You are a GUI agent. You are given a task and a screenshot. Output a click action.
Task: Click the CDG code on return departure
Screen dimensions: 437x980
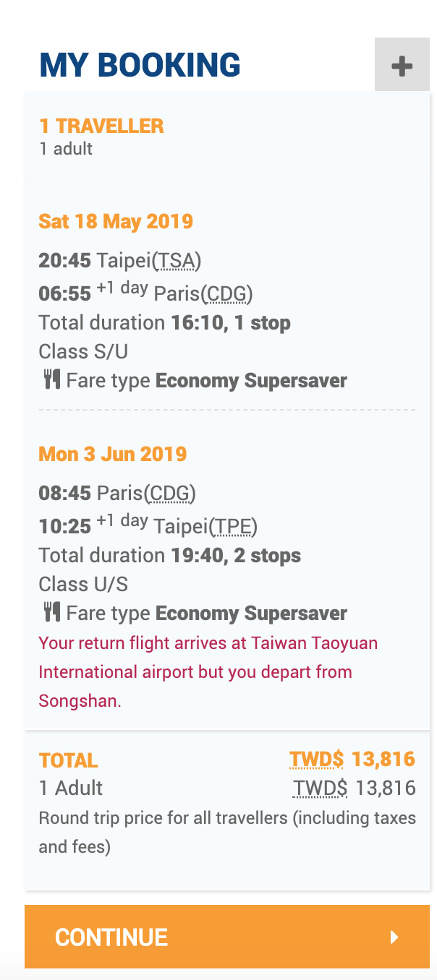tap(170, 494)
